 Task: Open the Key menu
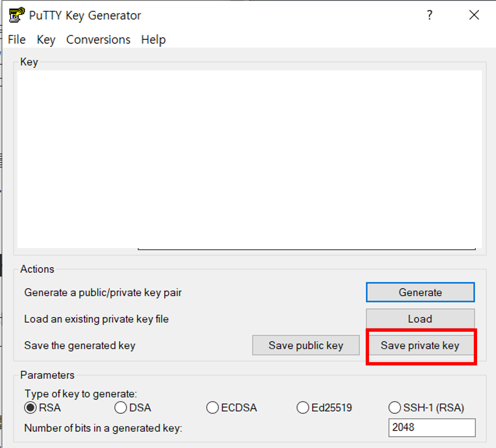coord(46,40)
